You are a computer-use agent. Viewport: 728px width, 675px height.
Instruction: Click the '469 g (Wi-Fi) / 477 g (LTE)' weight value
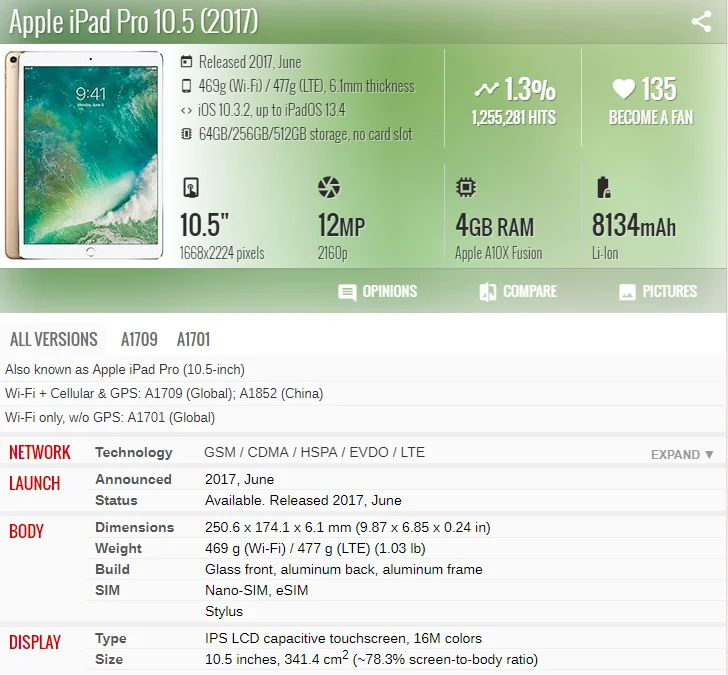point(315,548)
